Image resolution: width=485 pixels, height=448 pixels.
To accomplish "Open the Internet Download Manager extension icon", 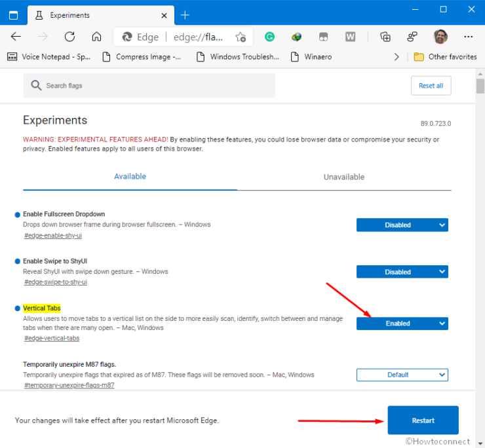I will (296, 37).
